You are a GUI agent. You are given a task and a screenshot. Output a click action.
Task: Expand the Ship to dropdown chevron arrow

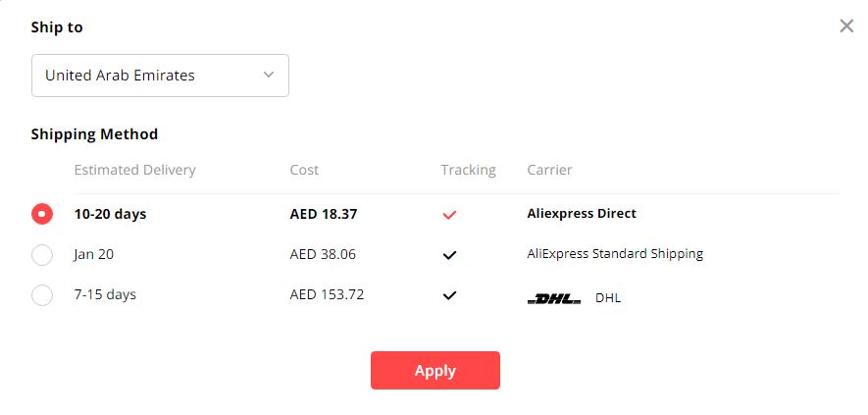click(269, 75)
